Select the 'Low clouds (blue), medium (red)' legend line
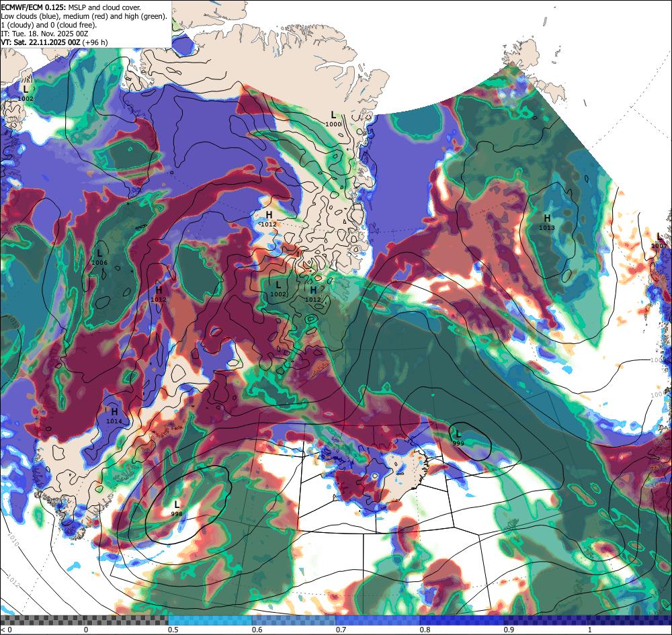 pyautogui.click(x=83, y=16)
